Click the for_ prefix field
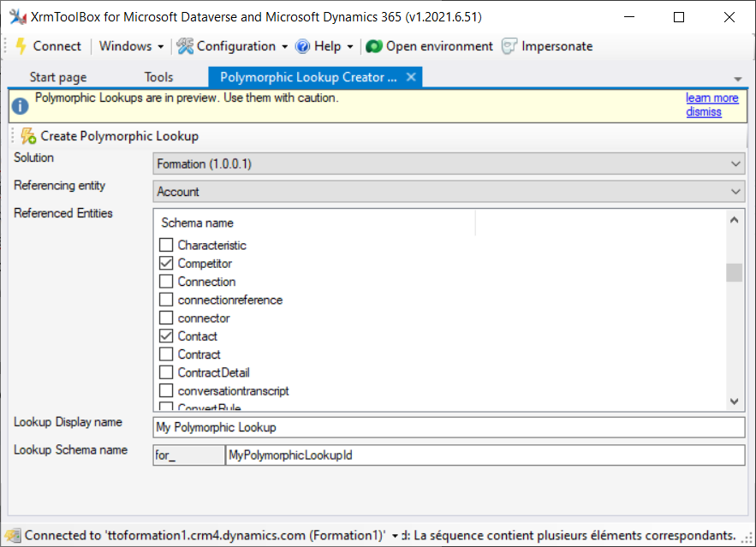Viewport: 756px width, 547px height. click(x=188, y=455)
